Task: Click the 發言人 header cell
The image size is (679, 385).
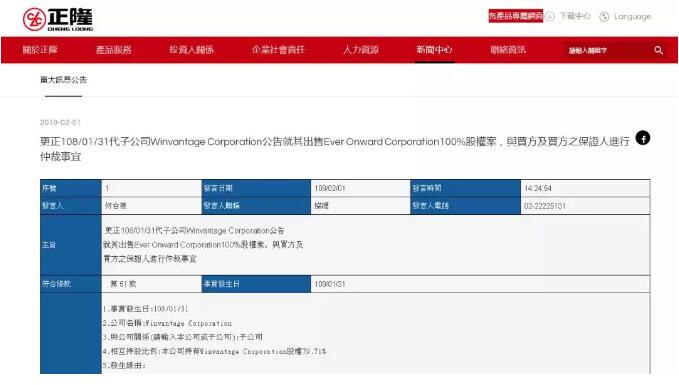Action: tap(71, 206)
